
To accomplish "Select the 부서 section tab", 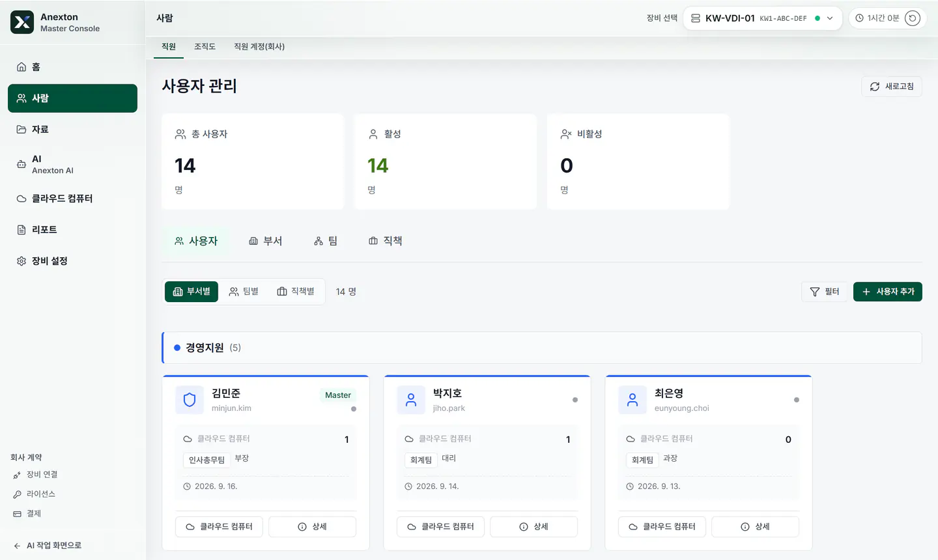I will point(266,241).
